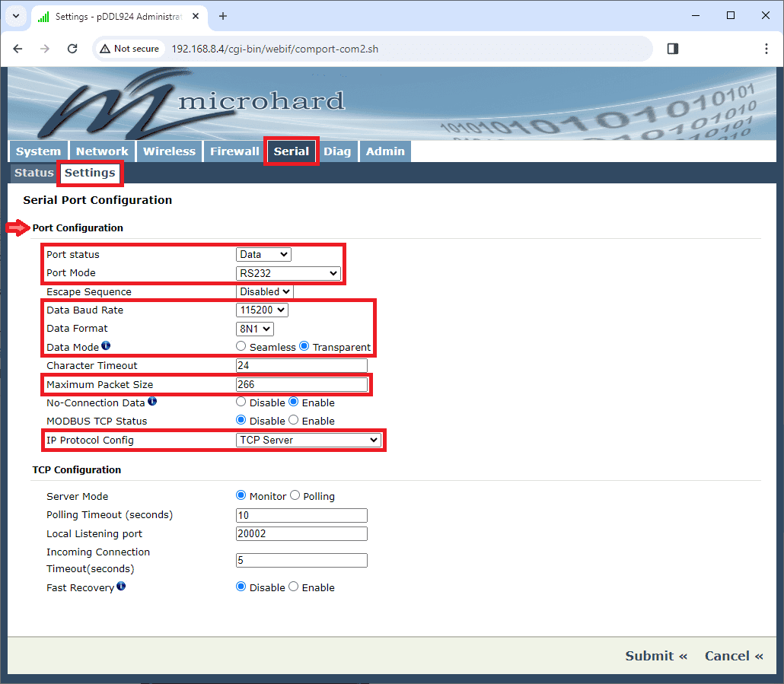784x684 pixels.
Task: Go to the Status sub-tab
Action: [34, 173]
